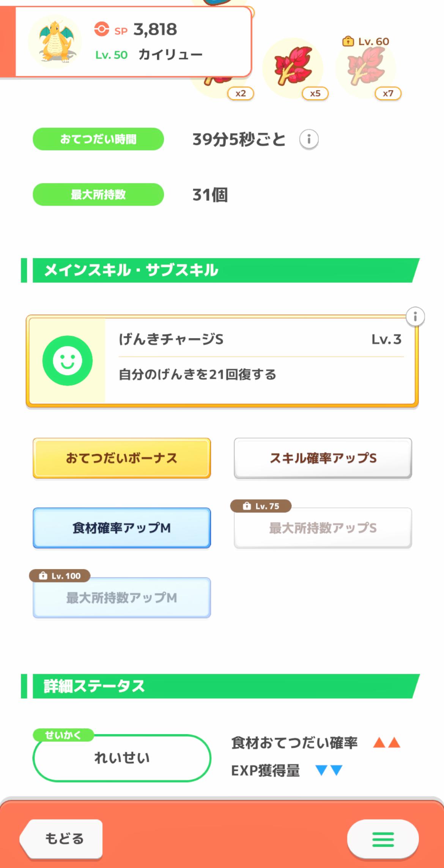Select 食材確率アップM sub skill
The width and height of the screenshot is (444, 868).
point(122,528)
